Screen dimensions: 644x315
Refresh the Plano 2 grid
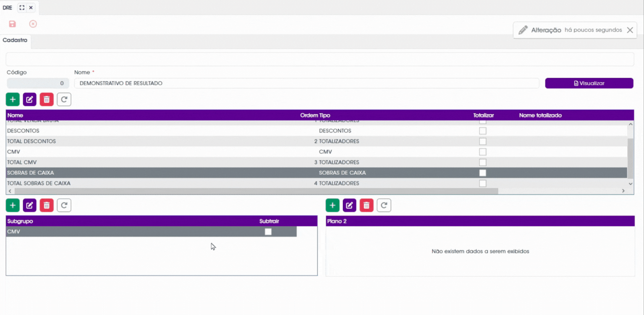384,205
